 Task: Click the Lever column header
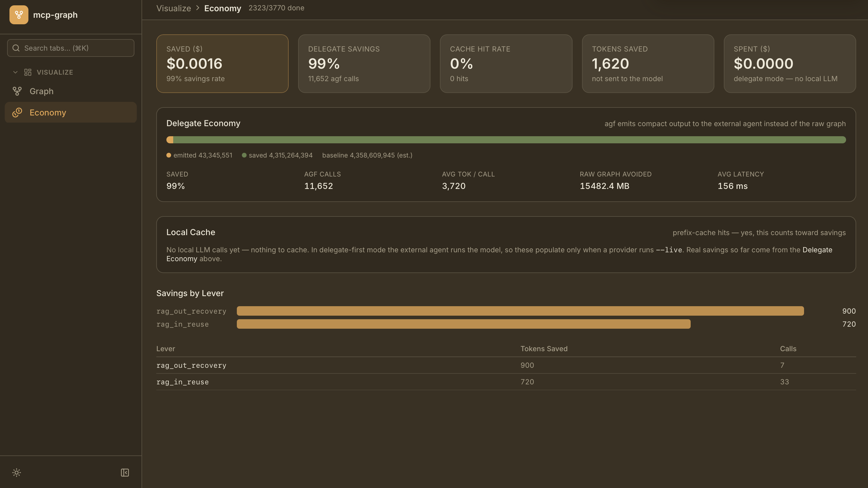(165, 349)
